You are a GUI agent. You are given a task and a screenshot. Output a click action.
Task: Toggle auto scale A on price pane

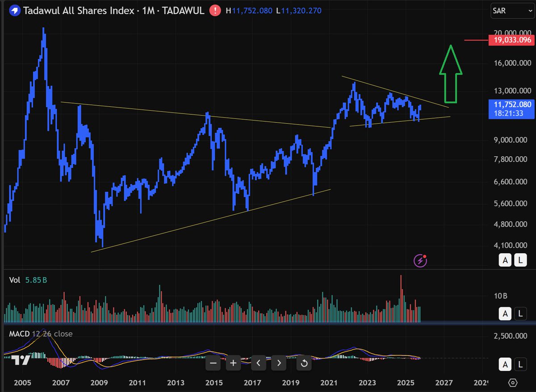[x=505, y=260]
